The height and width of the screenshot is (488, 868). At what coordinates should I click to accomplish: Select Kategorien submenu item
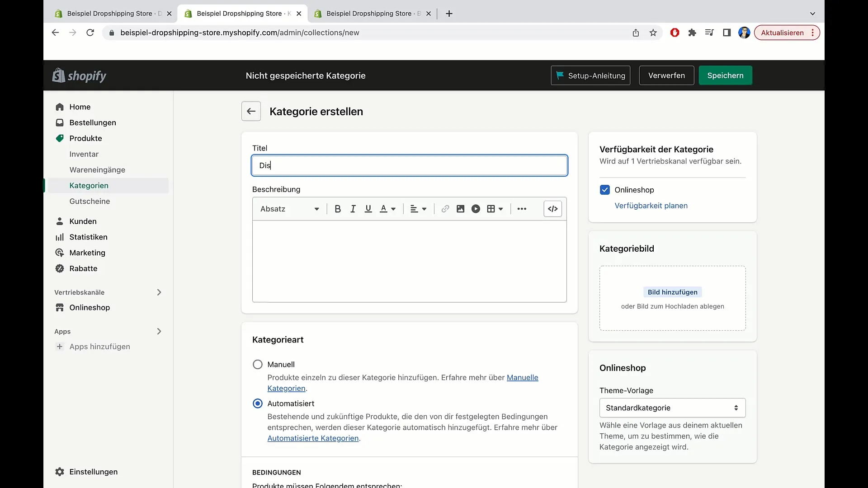108,185
